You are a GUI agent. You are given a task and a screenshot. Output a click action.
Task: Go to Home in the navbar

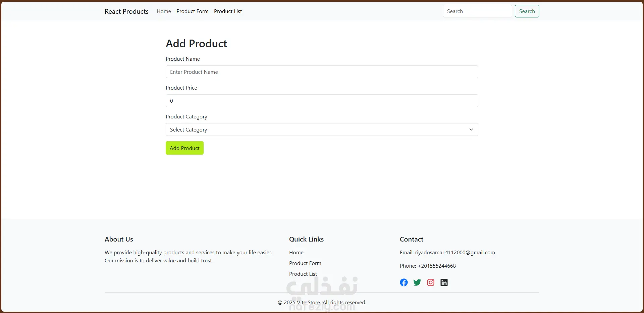[164, 11]
